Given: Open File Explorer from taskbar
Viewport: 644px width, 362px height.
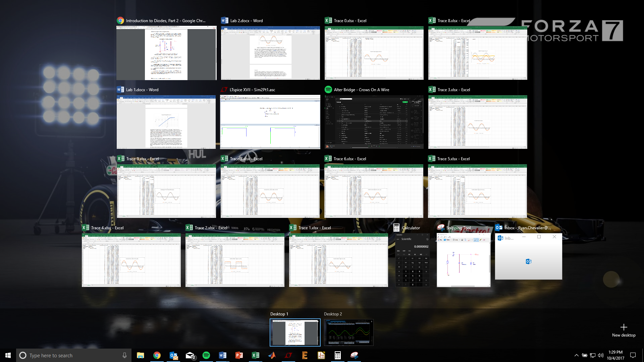Looking at the screenshot, I should tap(140, 355).
